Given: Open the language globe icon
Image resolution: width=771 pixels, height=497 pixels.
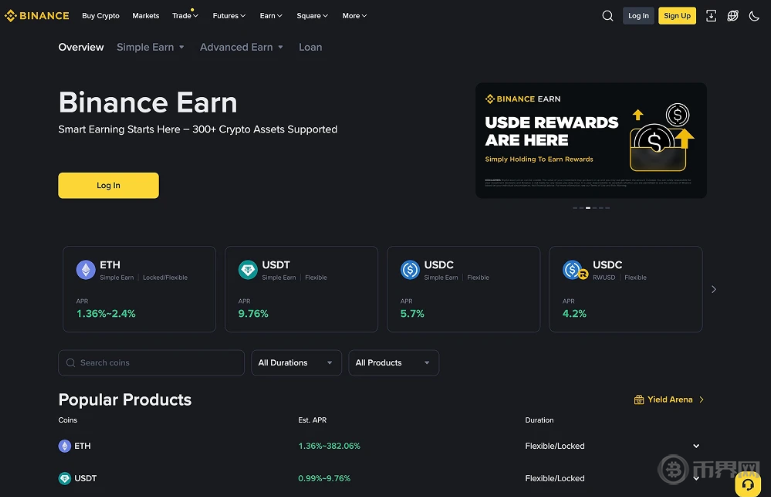Looking at the screenshot, I should point(733,16).
